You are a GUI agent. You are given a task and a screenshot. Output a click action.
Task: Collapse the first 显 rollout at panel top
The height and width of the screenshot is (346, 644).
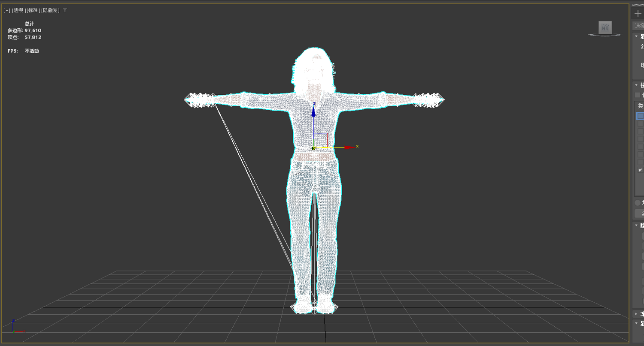point(636,36)
